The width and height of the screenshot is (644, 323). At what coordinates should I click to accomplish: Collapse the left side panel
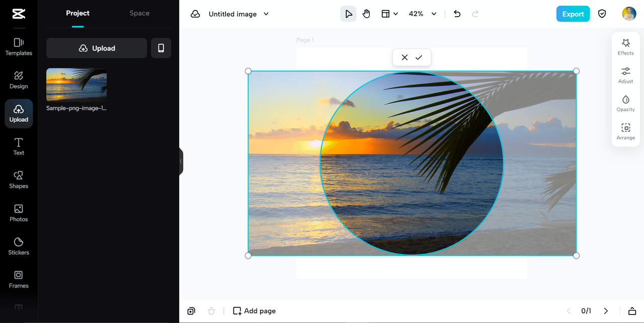(x=181, y=161)
